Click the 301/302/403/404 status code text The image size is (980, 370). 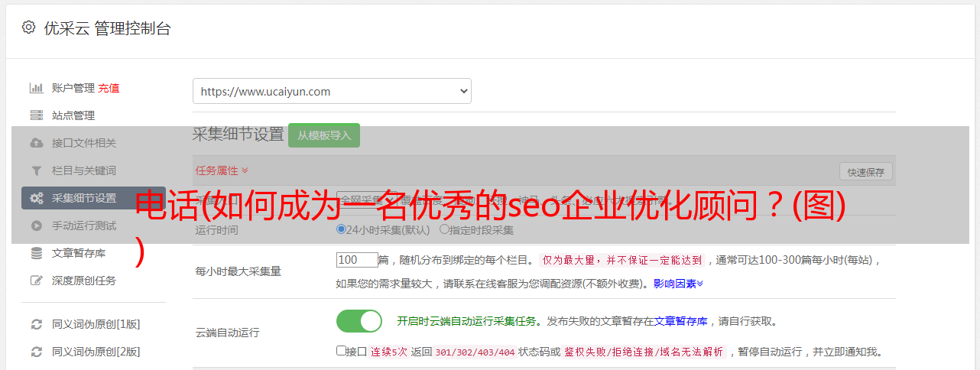click(474, 352)
